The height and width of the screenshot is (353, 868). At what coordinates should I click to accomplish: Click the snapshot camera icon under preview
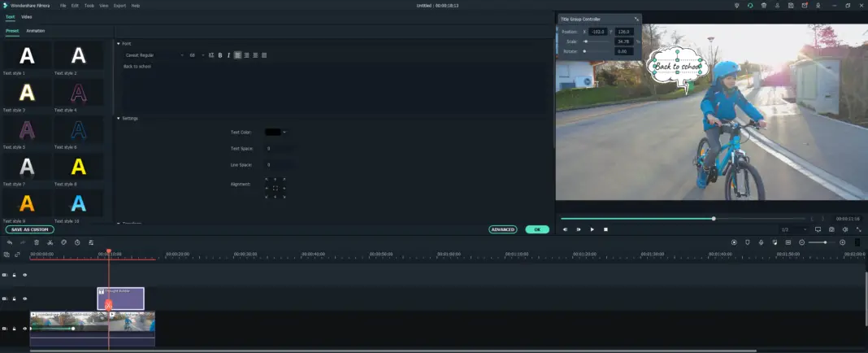pos(831,229)
